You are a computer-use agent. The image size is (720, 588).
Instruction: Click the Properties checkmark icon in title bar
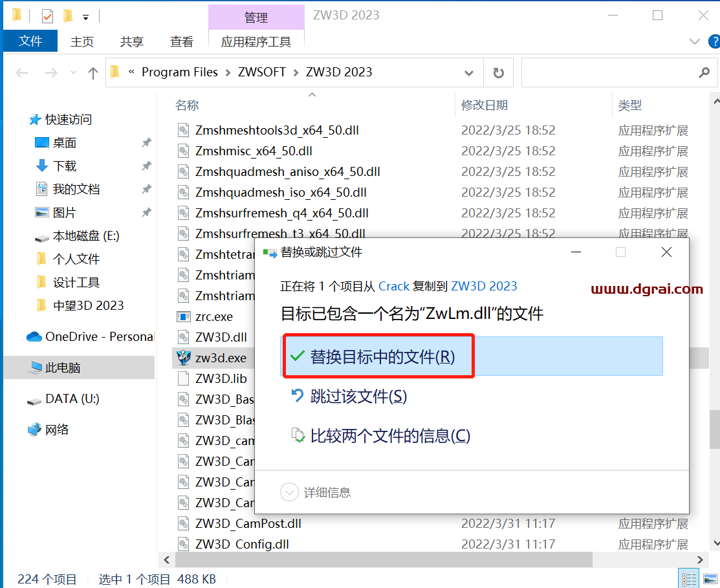pos(48,16)
